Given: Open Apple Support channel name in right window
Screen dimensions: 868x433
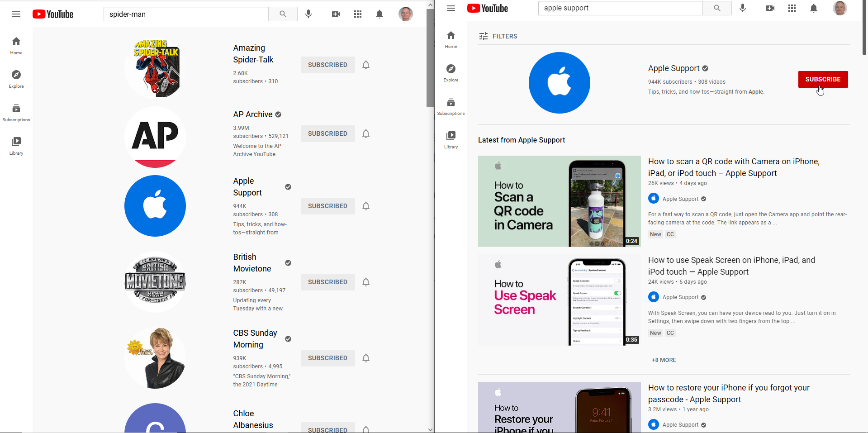Looking at the screenshot, I should pos(674,68).
